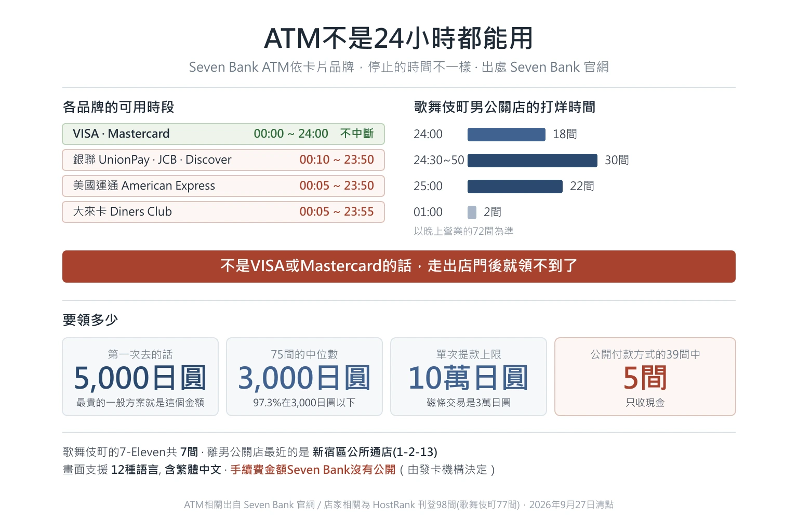798x532 pixels.
Task: Click the "10萬日圓" withdrawal limit
Action: [x=469, y=378]
